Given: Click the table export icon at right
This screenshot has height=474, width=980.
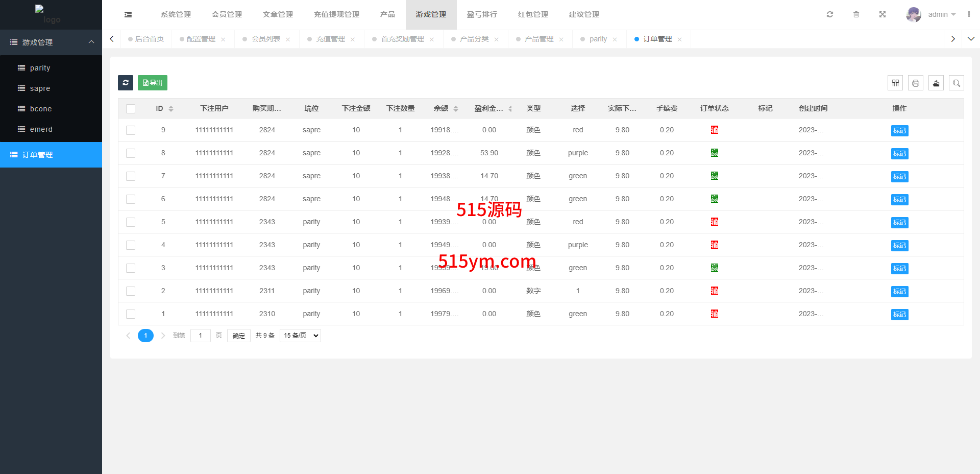Looking at the screenshot, I should pyautogui.click(x=936, y=83).
